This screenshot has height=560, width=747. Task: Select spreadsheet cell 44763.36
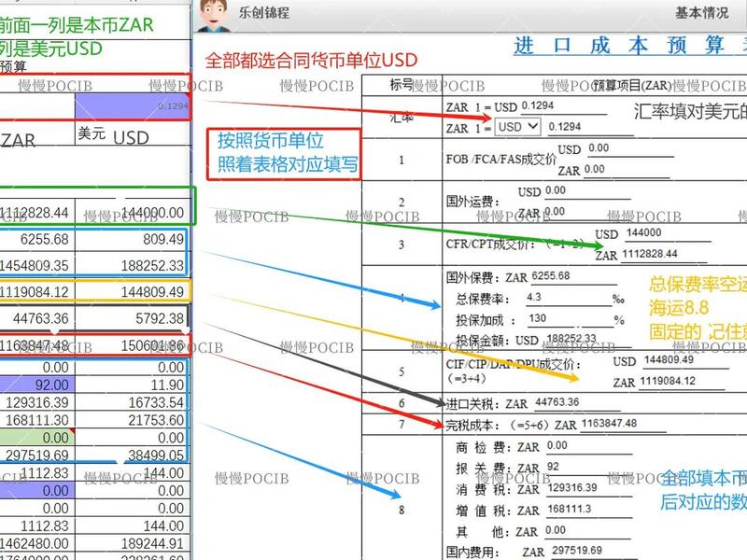(x=37, y=318)
